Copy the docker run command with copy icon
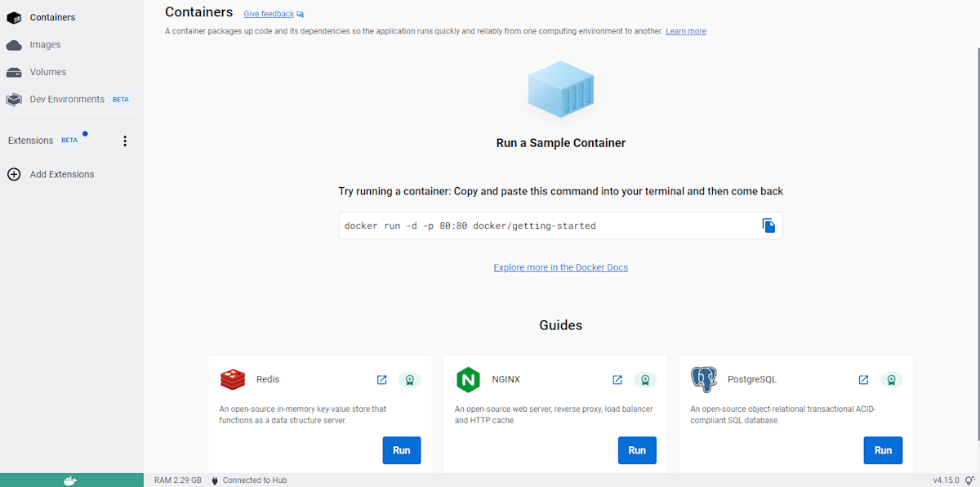Screen dimensions: 980x487 [768, 226]
